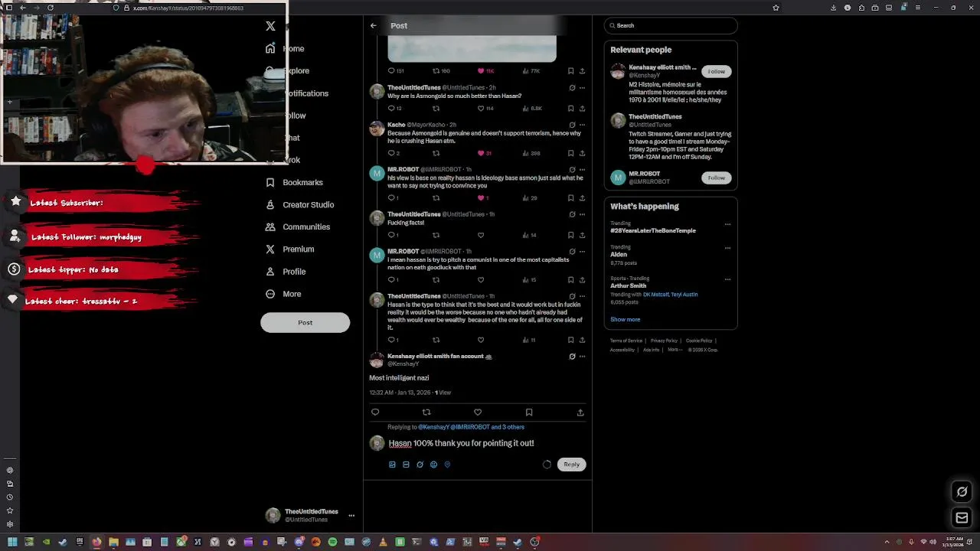Open Profile in the sidebar
The height and width of the screenshot is (551, 980).
(286, 272)
